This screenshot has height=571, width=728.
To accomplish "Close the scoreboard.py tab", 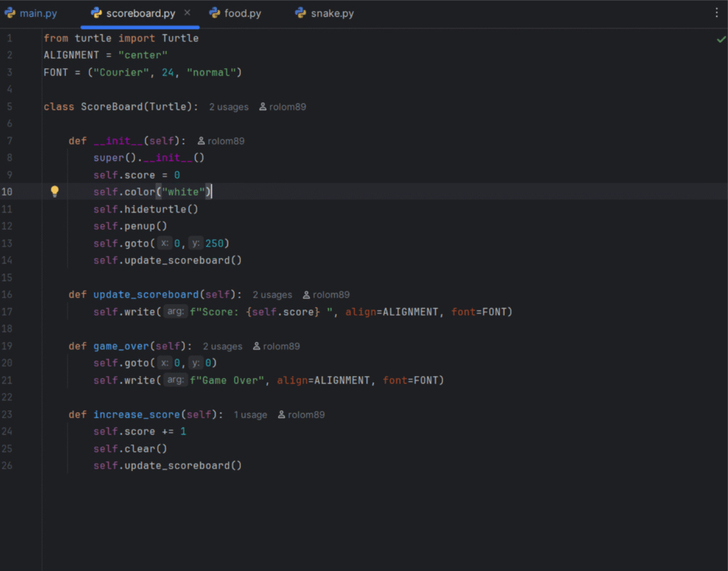I will coord(187,13).
